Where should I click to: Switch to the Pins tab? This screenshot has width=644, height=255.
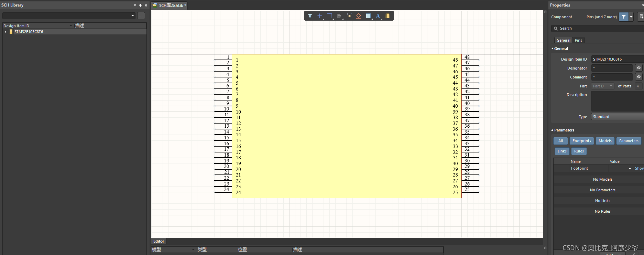(x=578, y=40)
